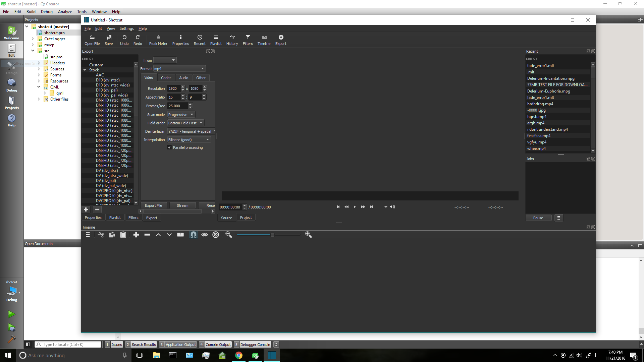Uncheck Parallel processing checkbox

170,147
